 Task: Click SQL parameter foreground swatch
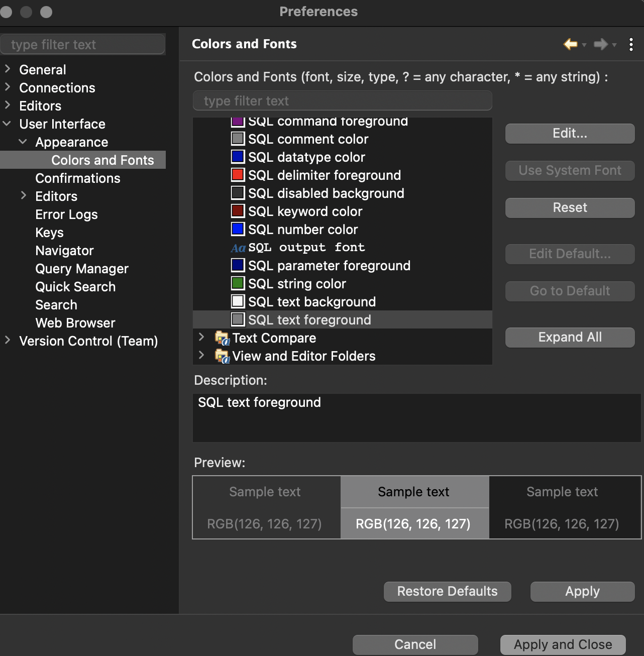(238, 265)
